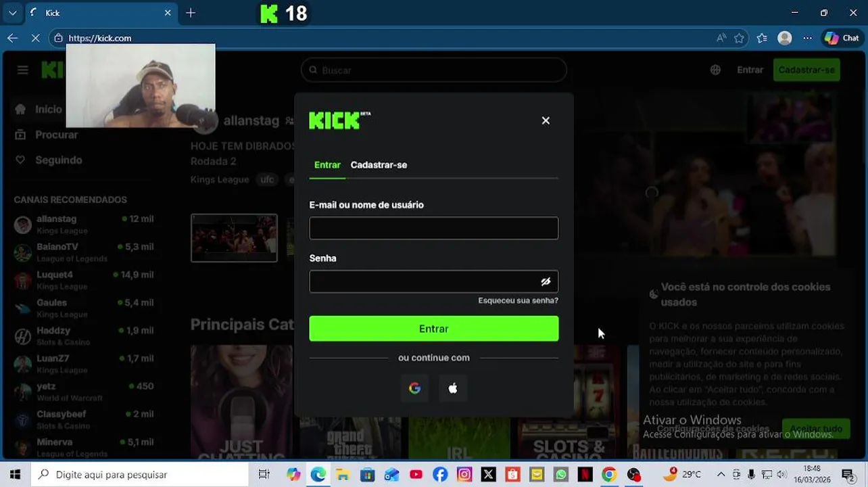
Task: Open Facebook from the taskbar
Action: point(440,475)
